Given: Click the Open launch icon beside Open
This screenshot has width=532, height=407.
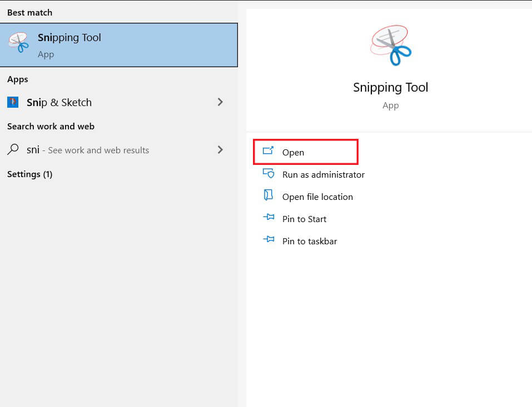Looking at the screenshot, I should click(269, 152).
